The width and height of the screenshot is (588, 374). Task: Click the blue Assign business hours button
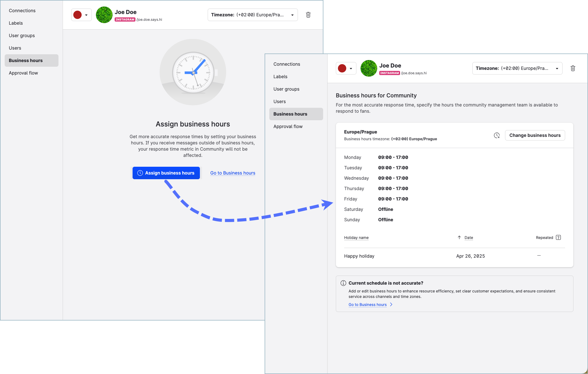click(x=166, y=173)
